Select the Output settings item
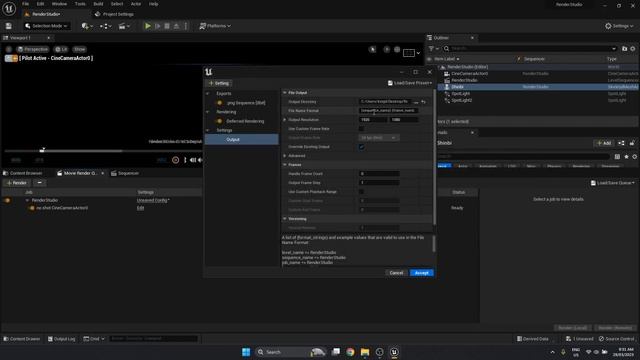 tap(242, 140)
